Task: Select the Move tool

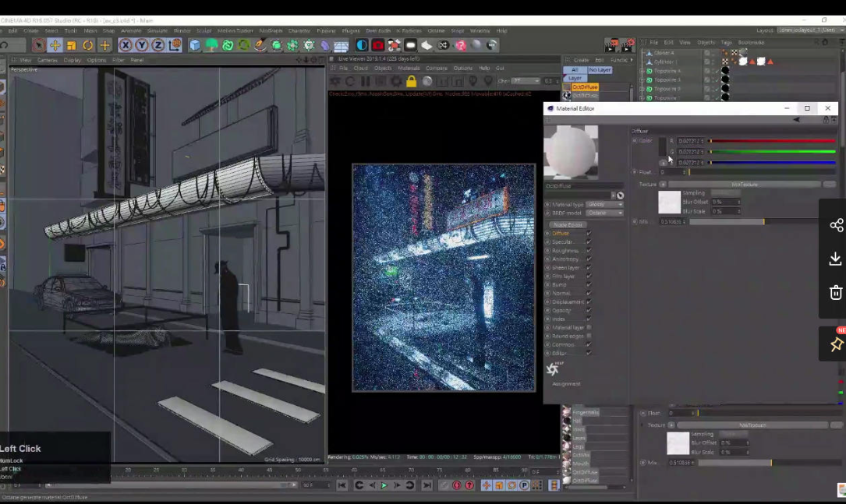Action: 55,45
